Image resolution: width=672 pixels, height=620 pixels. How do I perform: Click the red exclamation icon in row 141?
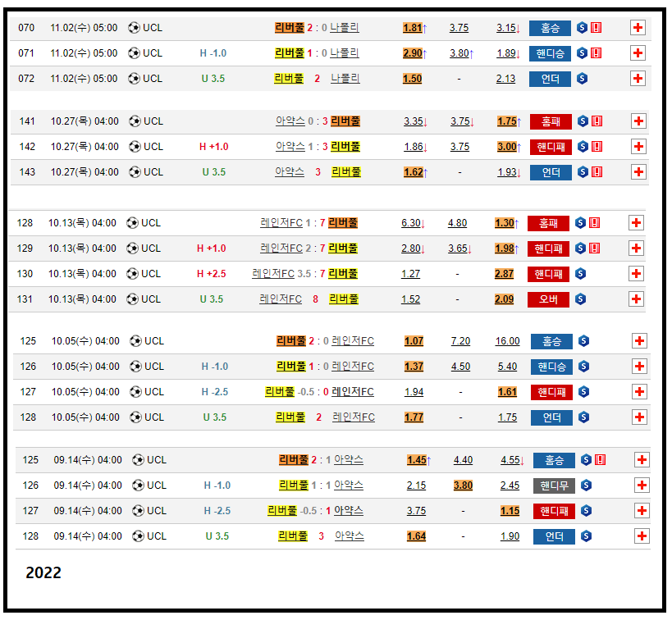point(597,121)
